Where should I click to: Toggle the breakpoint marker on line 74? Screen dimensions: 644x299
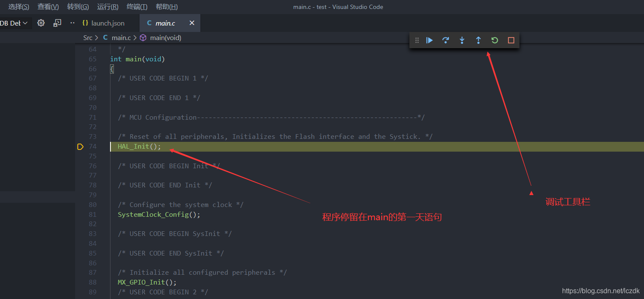(x=80, y=147)
